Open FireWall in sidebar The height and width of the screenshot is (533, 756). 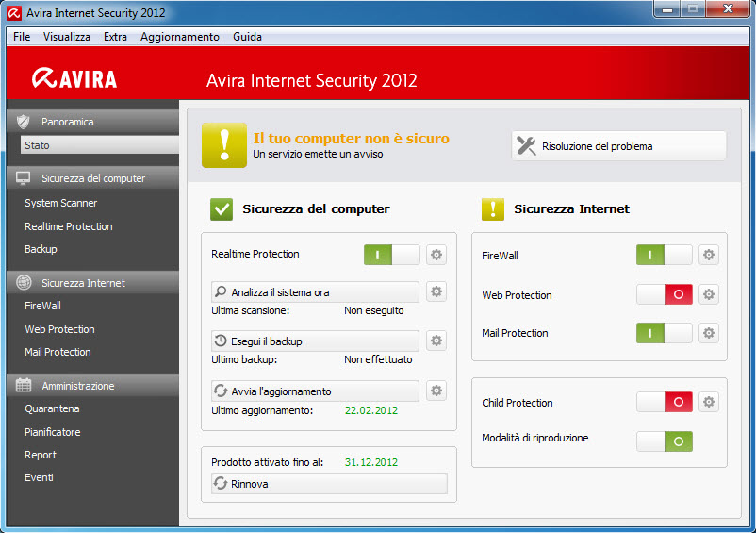tap(43, 306)
